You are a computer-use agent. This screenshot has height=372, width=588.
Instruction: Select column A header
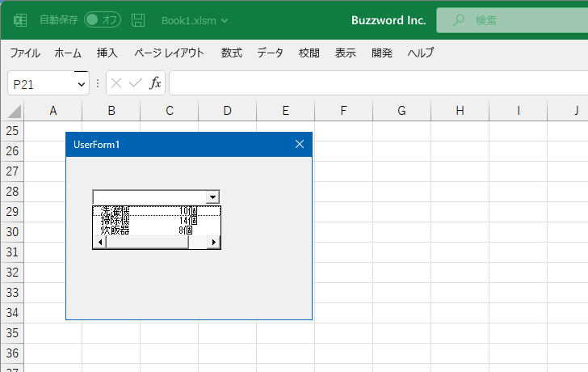click(52, 111)
